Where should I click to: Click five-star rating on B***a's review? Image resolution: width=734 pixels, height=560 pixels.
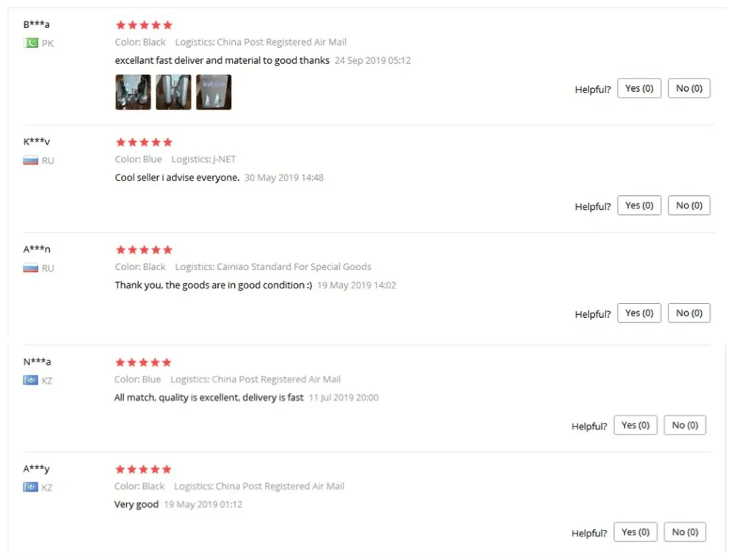pyautogui.click(x=144, y=25)
